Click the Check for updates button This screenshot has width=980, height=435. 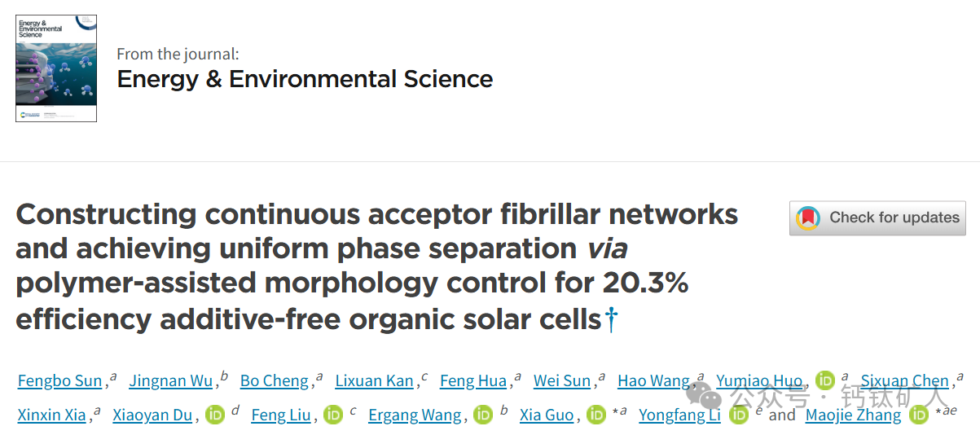tap(877, 218)
